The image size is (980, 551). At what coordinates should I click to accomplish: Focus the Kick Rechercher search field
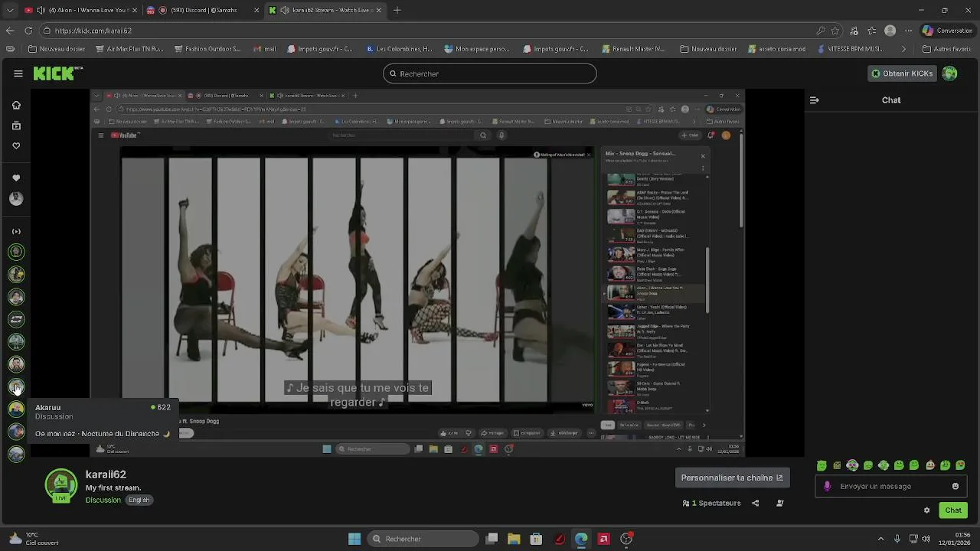coord(490,73)
